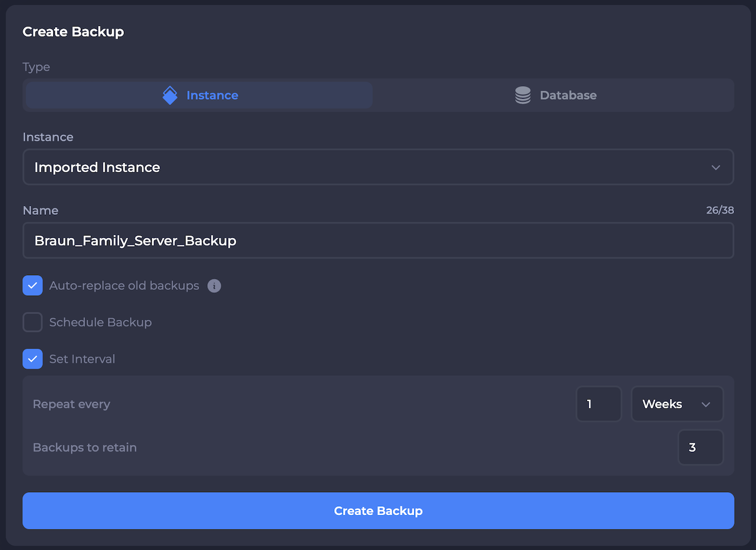Click the 26/38 character counter

pyautogui.click(x=720, y=210)
